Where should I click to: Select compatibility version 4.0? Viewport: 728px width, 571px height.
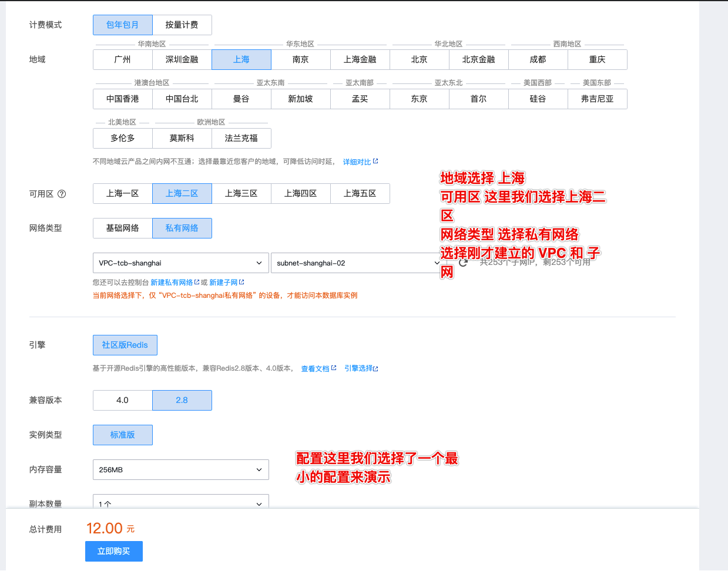122,400
